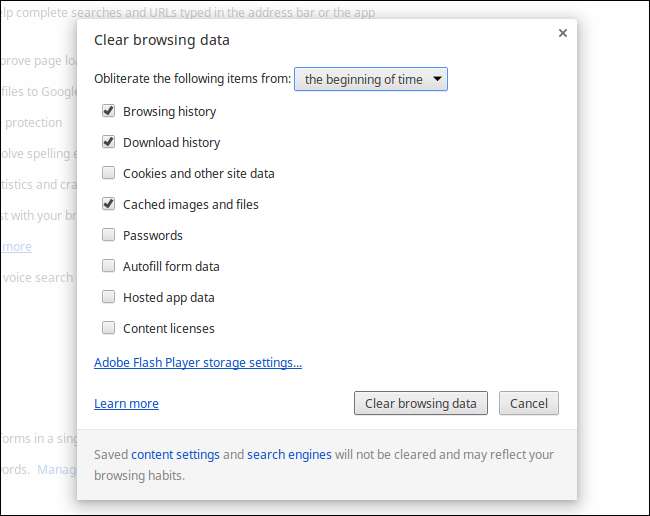Enable Cookies and other site data
The image size is (650, 516).
(x=108, y=173)
